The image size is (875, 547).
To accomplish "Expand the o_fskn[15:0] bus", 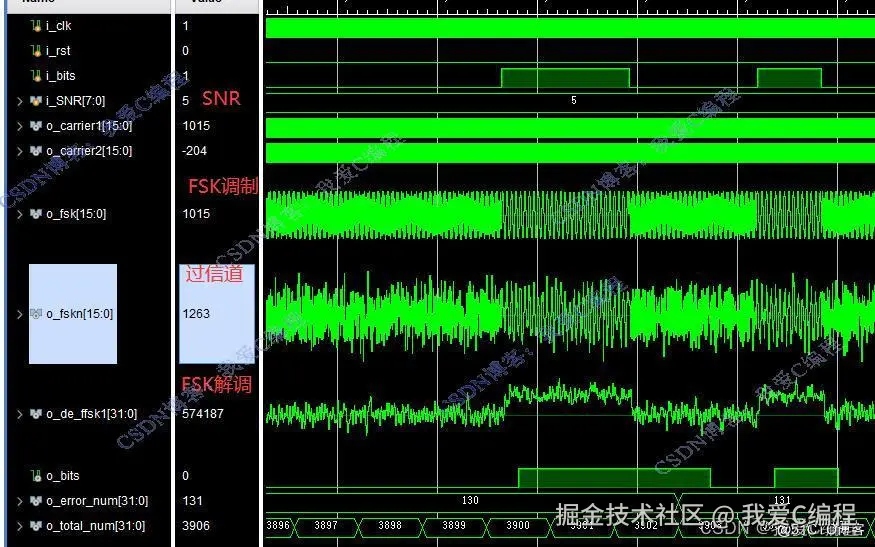I will point(20,314).
